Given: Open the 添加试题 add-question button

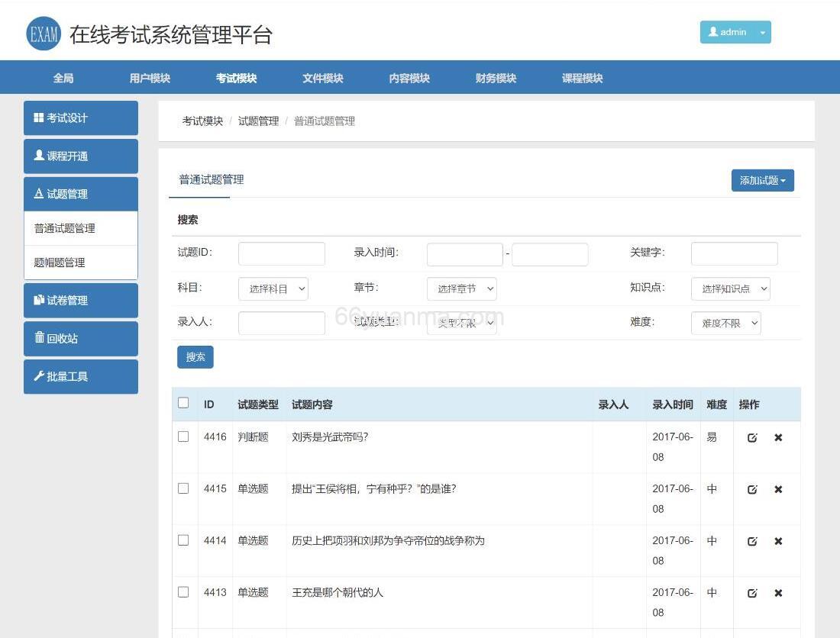Looking at the screenshot, I should (x=761, y=180).
